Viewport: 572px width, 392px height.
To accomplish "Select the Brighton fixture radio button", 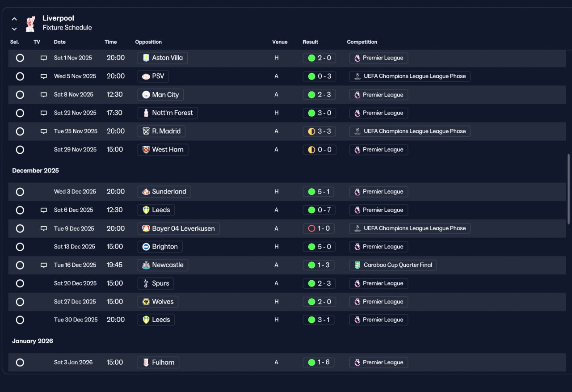I will [20, 247].
